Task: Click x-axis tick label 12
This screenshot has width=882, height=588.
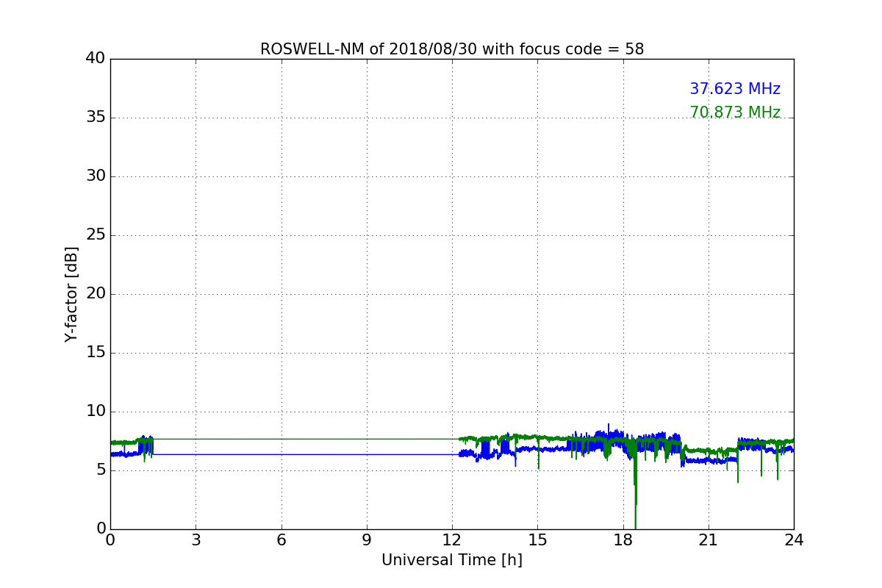Action: pyautogui.click(x=452, y=540)
